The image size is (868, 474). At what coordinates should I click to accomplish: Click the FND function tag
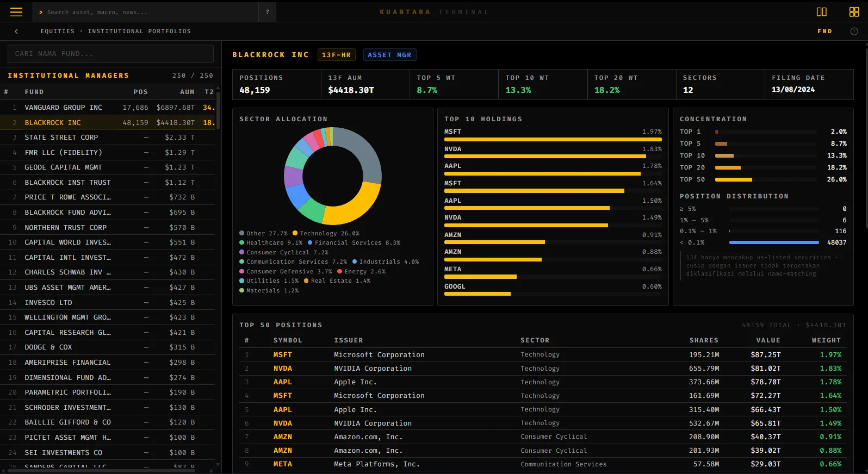click(x=824, y=32)
